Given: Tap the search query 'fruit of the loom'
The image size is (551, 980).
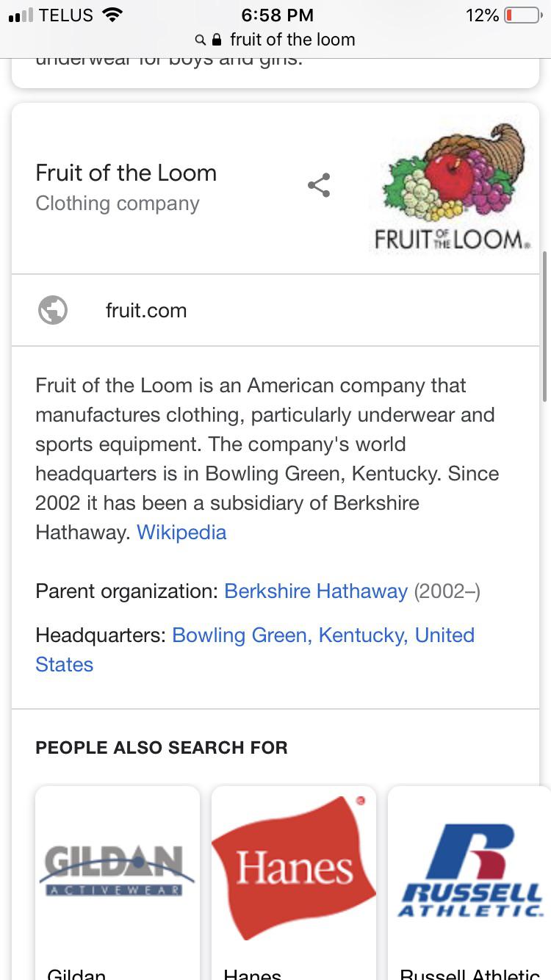Looking at the screenshot, I should click(294, 40).
